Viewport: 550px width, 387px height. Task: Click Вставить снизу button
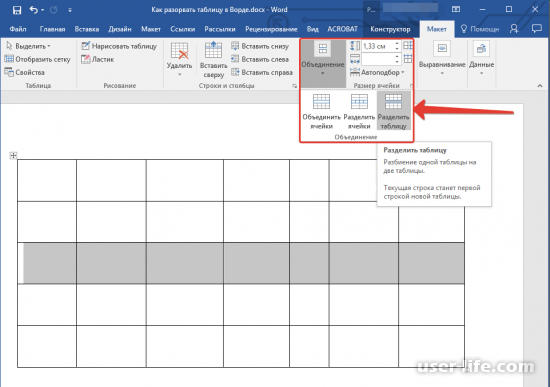pos(260,46)
